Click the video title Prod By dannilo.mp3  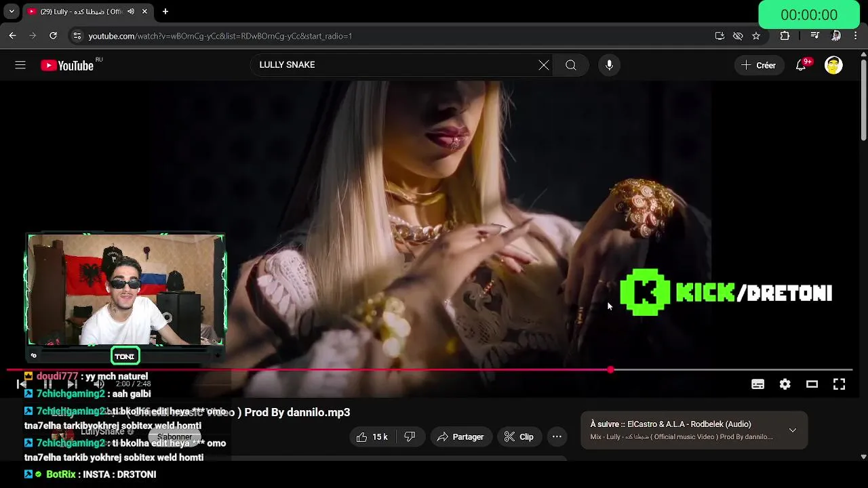click(297, 412)
